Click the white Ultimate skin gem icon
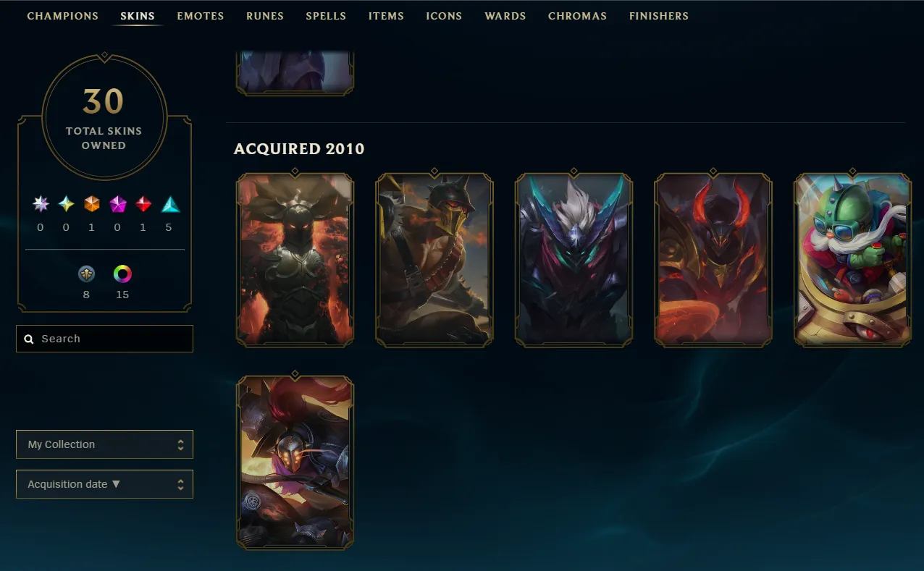The width and height of the screenshot is (924, 571). click(41, 204)
